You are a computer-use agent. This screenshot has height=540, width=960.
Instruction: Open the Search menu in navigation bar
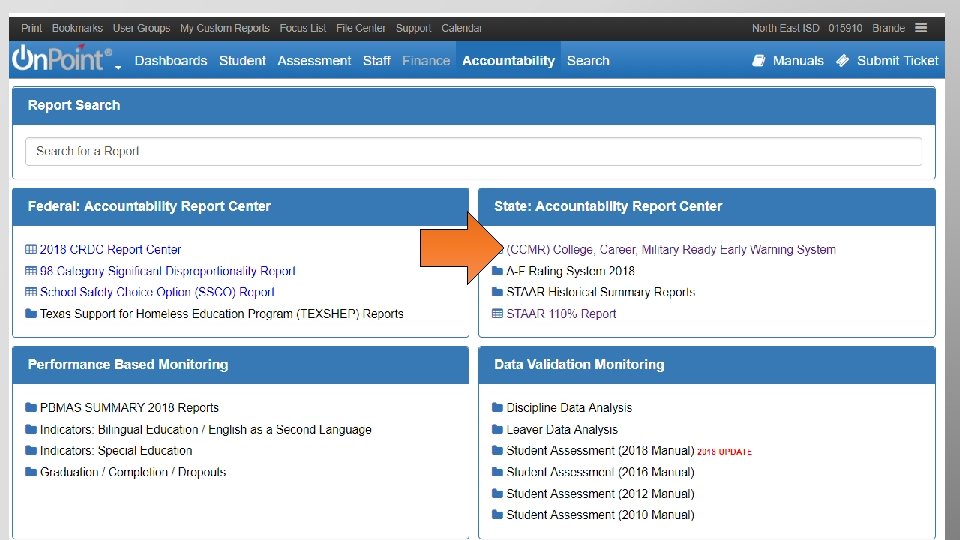coord(588,61)
